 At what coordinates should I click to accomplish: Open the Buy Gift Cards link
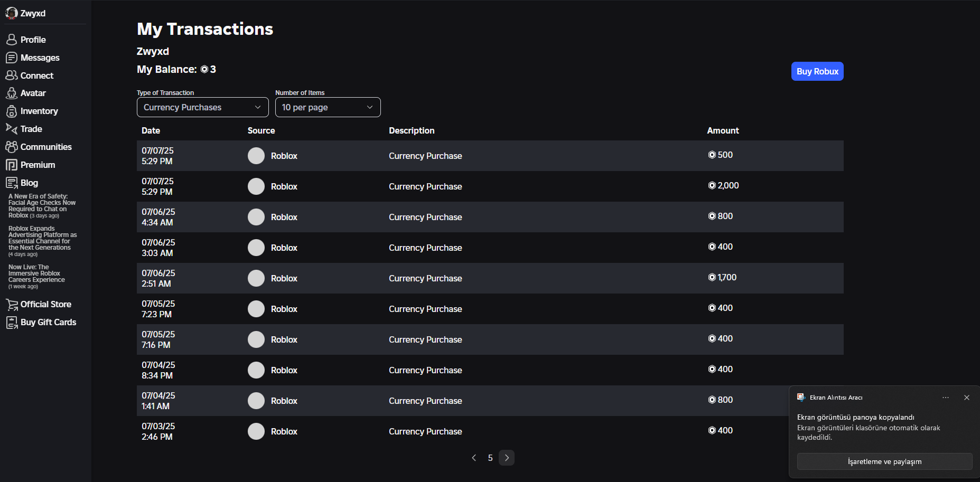(49, 322)
